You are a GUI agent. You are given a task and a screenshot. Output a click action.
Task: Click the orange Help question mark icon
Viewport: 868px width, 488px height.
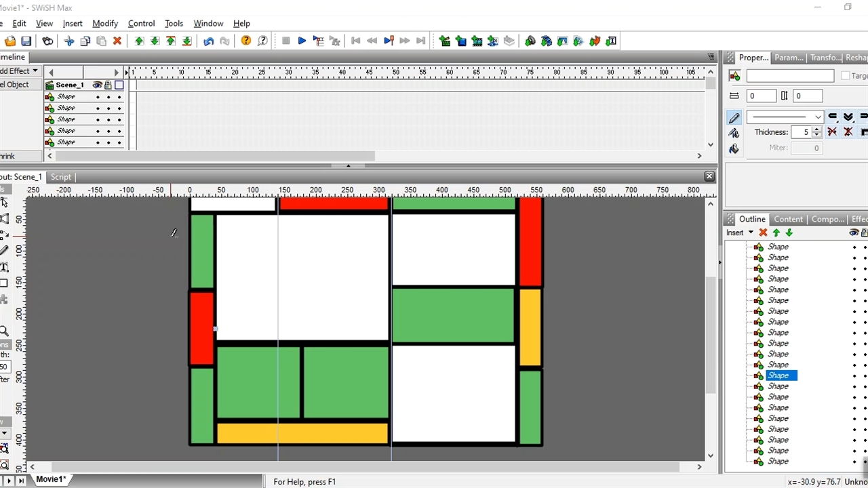(246, 41)
